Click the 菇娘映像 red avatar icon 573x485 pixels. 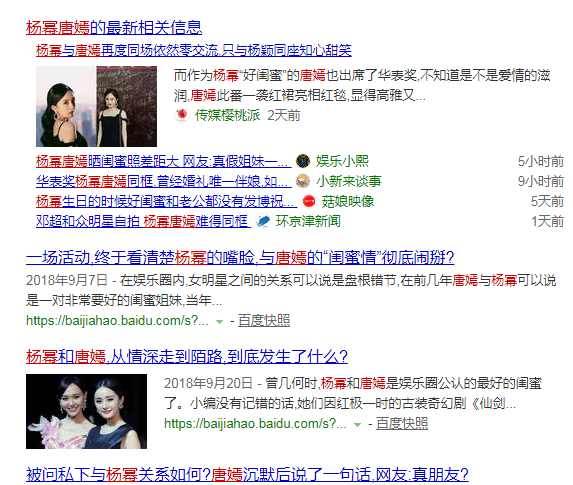pyautogui.click(x=309, y=201)
